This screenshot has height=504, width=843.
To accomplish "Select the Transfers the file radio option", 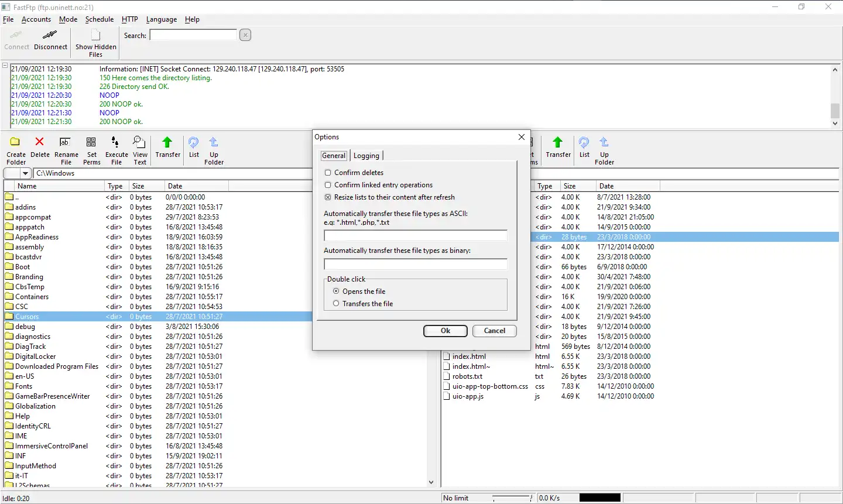I will [x=336, y=304].
